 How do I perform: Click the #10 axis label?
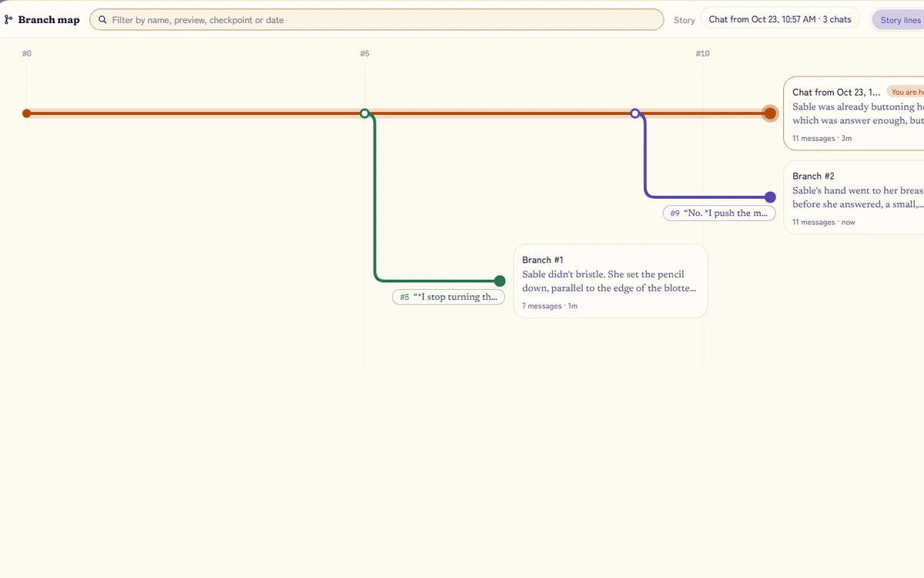click(x=702, y=54)
